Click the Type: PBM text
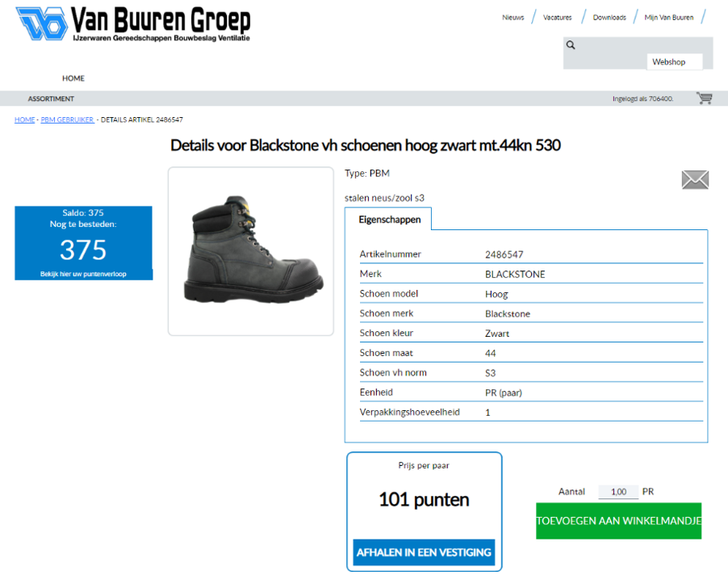728x575 pixels. click(x=367, y=174)
